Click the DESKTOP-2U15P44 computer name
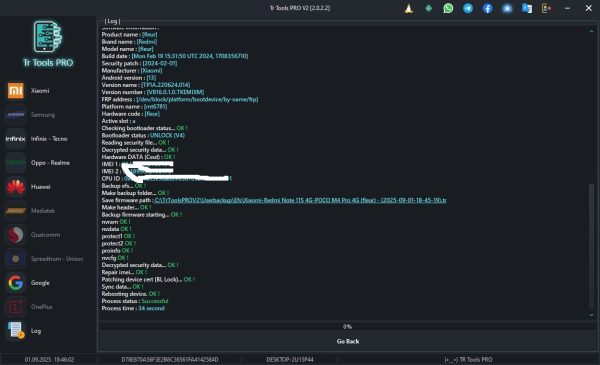Image resolution: width=600 pixels, height=365 pixels. tap(290, 360)
